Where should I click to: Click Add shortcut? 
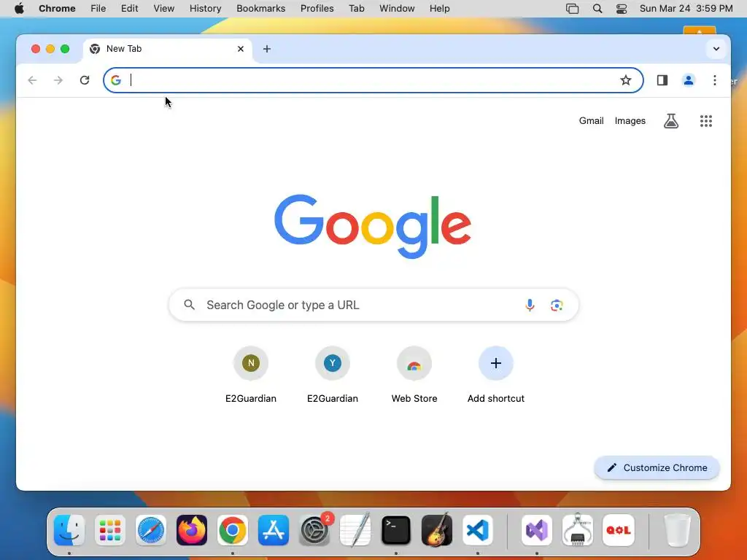(496, 375)
